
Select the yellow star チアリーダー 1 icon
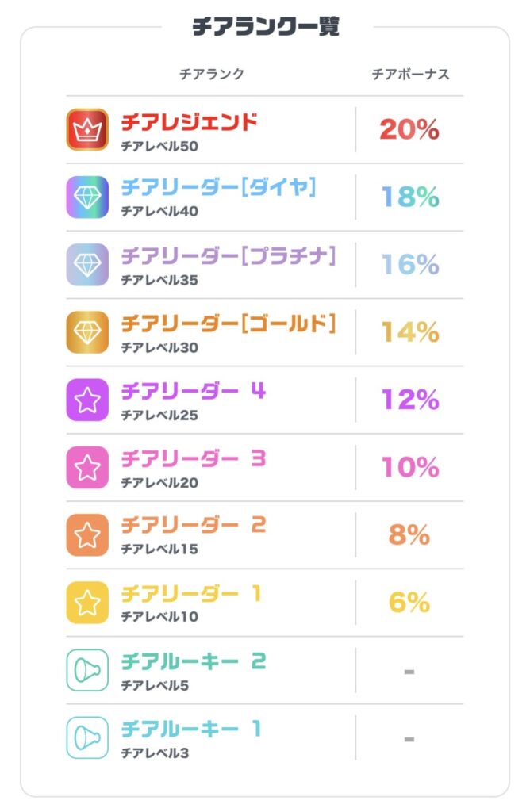87,603
